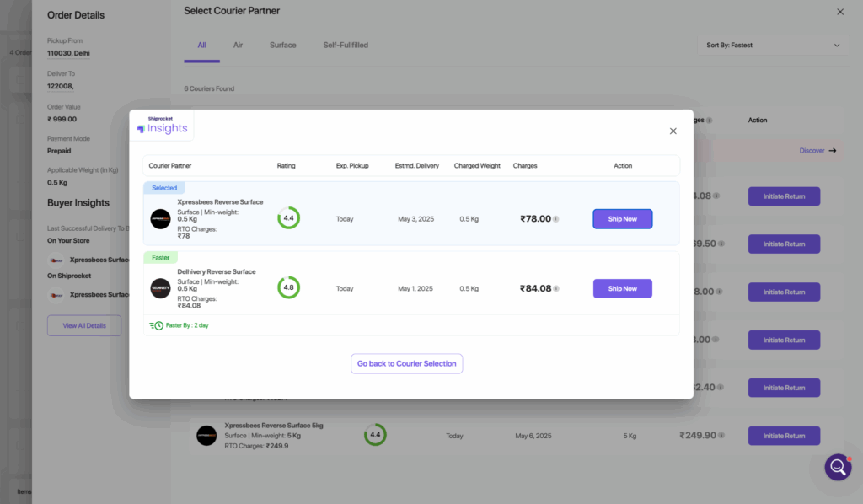Select the Surface tab

click(x=282, y=46)
